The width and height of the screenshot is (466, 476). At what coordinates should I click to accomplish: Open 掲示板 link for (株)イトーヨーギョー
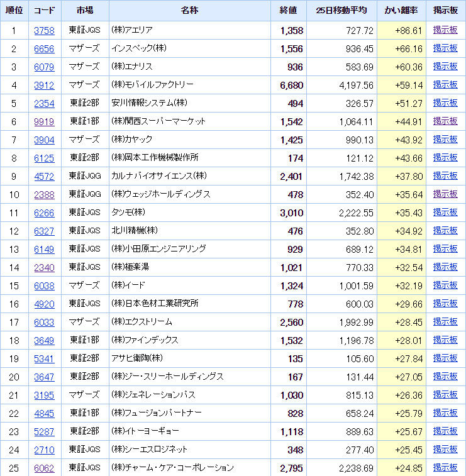(445, 431)
